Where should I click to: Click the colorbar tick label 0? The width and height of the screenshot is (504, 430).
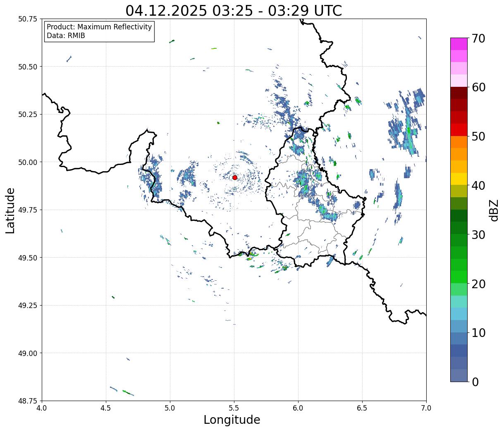tap(475, 382)
